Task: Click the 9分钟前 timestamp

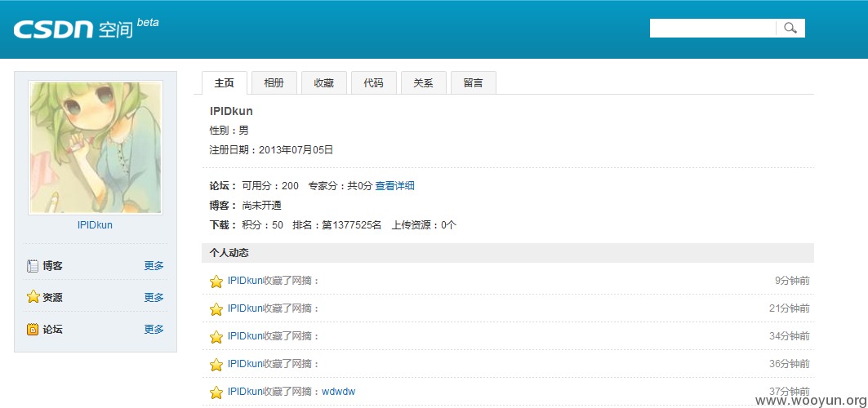Action: coord(792,280)
